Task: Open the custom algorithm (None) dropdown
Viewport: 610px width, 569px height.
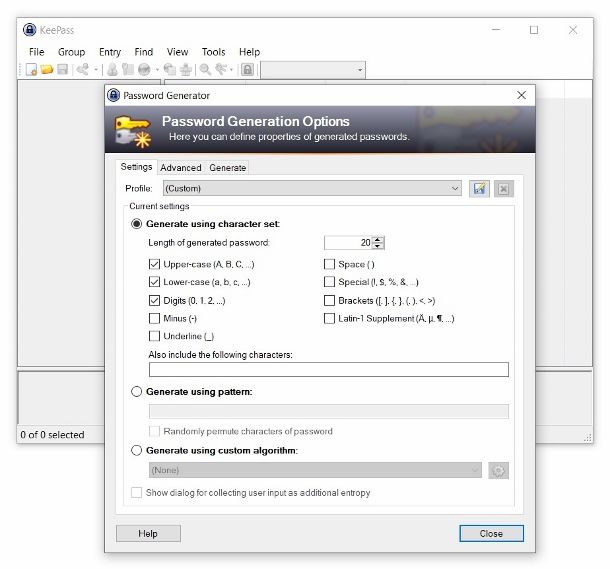Action: pos(315,470)
